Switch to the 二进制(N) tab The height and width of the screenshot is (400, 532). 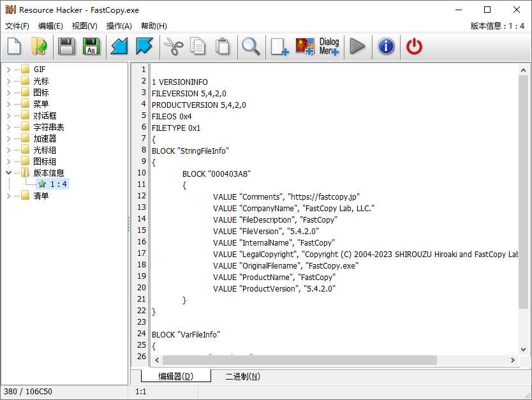[243, 376]
